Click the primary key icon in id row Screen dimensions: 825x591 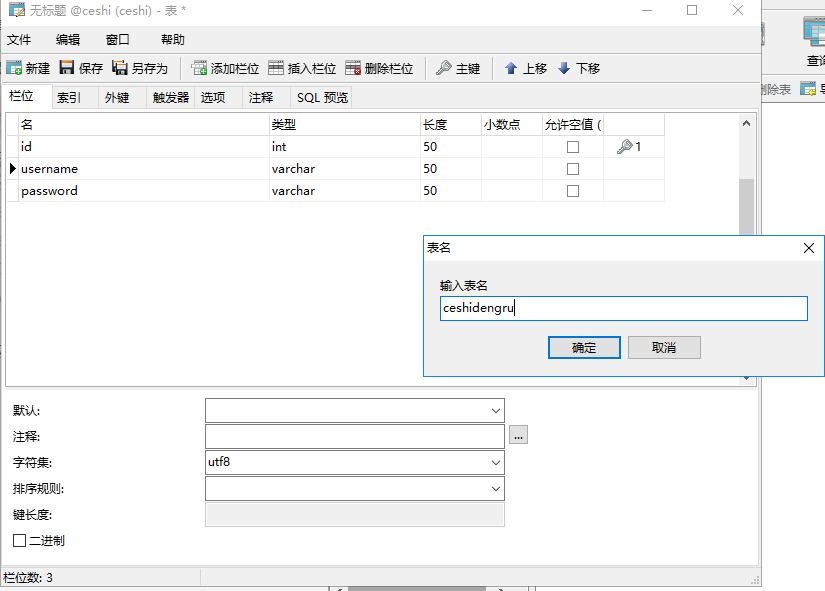coord(625,146)
